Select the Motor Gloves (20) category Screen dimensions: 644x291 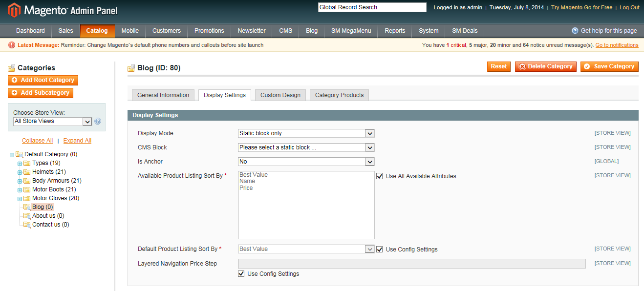click(56, 198)
